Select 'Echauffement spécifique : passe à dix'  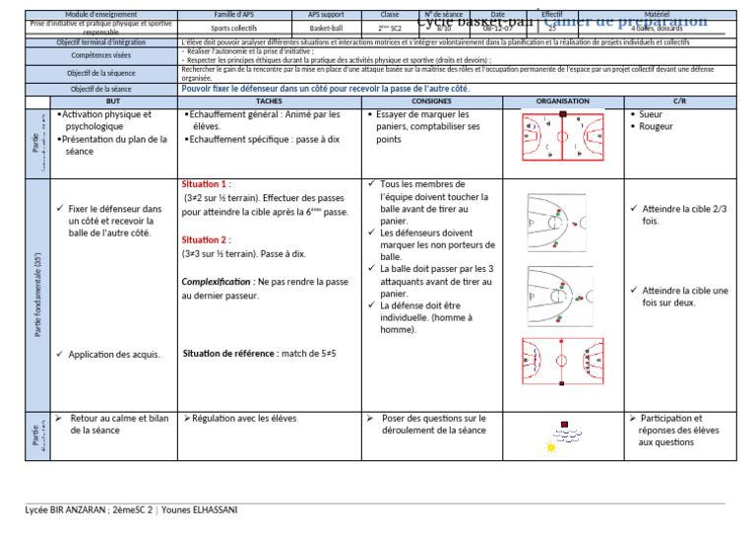pos(262,140)
